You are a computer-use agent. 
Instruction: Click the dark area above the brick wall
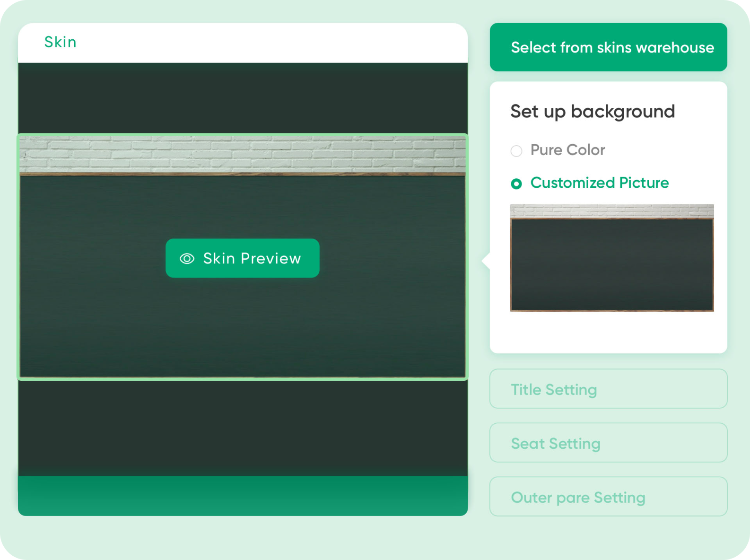point(242,98)
